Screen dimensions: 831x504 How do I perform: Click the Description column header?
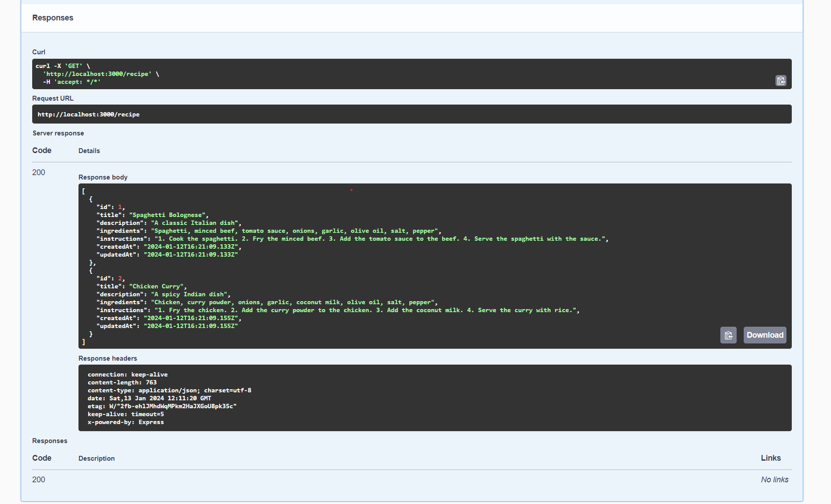96,458
